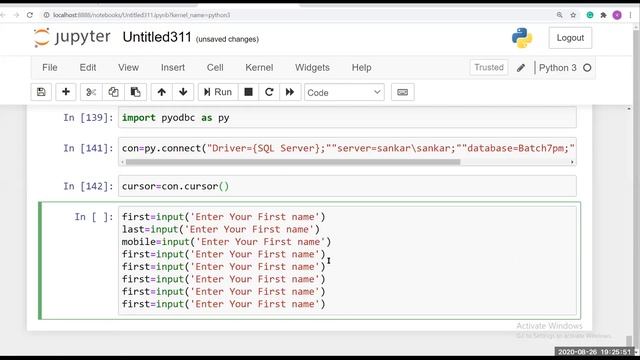Screen dimensions: 640x360
Task: Open cell type dropdown showing Code
Action: [x=344, y=93]
